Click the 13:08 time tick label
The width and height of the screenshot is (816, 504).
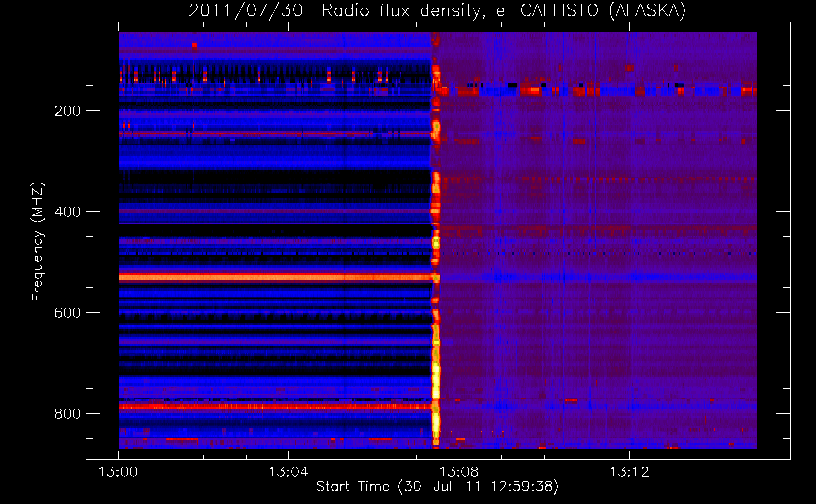tap(459, 472)
